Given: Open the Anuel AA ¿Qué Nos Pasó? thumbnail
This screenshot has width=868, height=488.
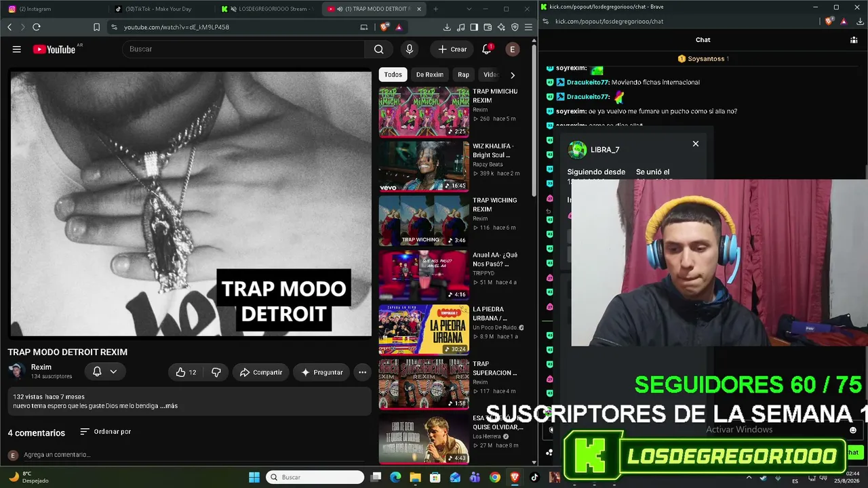Looking at the screenshot, I should pyautogui.click(x=424, y=276).
